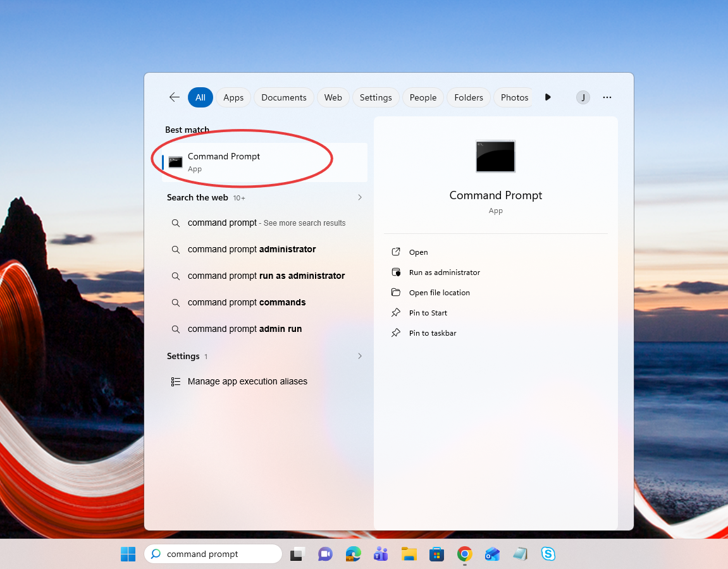Open the Notepad icon on the taskbar

[520, 554]
